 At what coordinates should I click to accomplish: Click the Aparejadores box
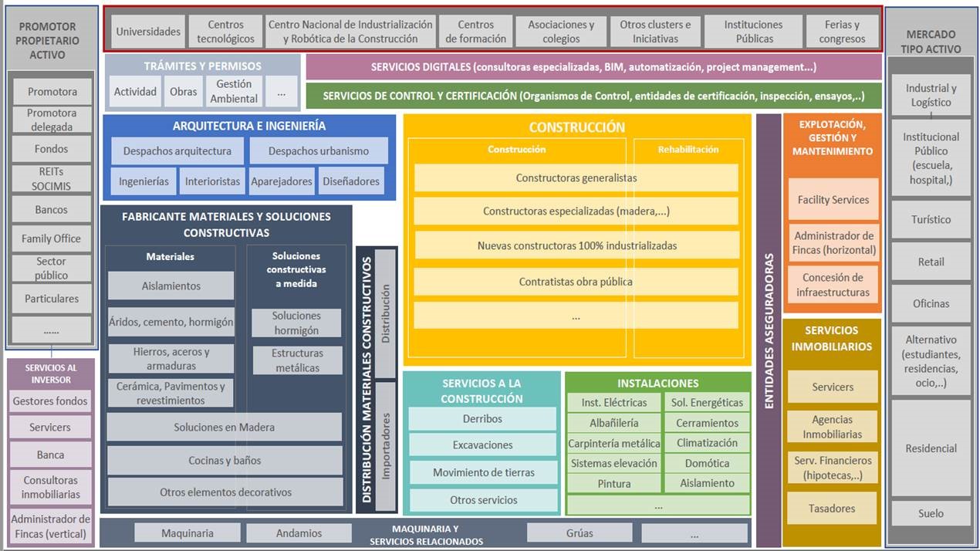tap(282, 181)
